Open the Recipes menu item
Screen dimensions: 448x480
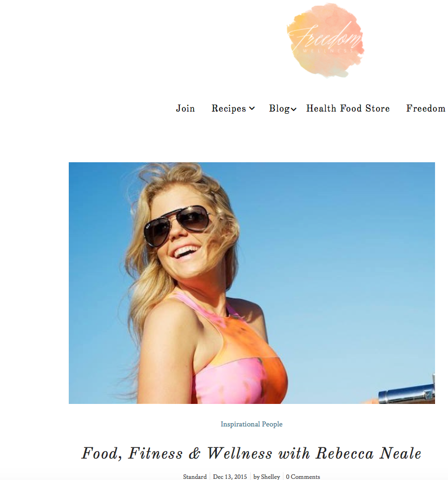pos(229,108)
